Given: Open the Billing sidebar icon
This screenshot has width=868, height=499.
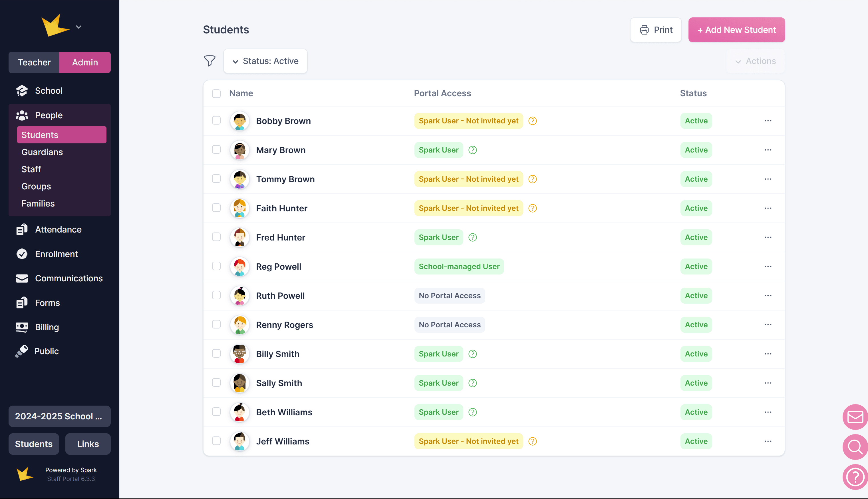Looking at the screenshot, I should coord(22,327).
